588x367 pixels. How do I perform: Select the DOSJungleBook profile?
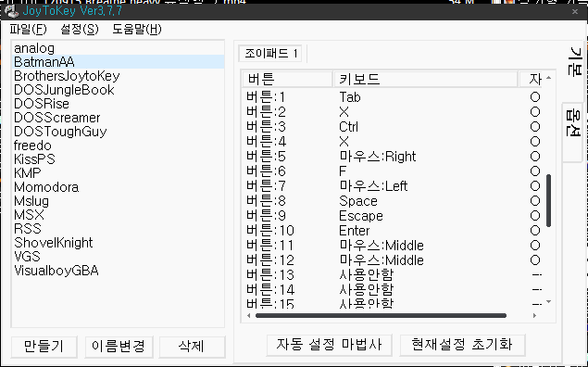click(x=119, y=90)
